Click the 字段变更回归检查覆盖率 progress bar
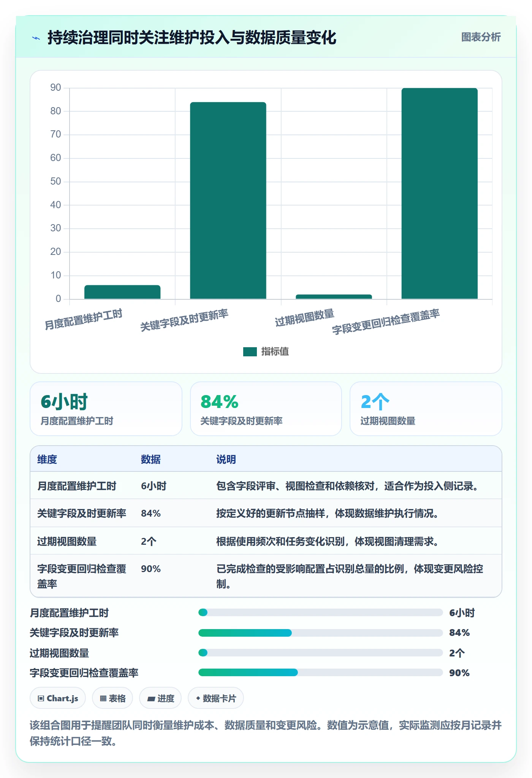532x778 pixels. click(320, 672)
